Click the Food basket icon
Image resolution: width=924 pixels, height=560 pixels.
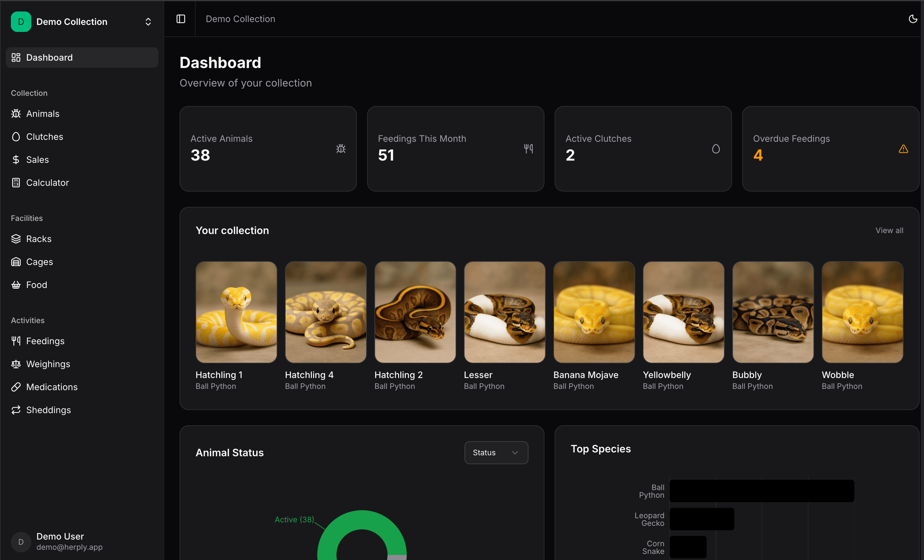[16, 285]
